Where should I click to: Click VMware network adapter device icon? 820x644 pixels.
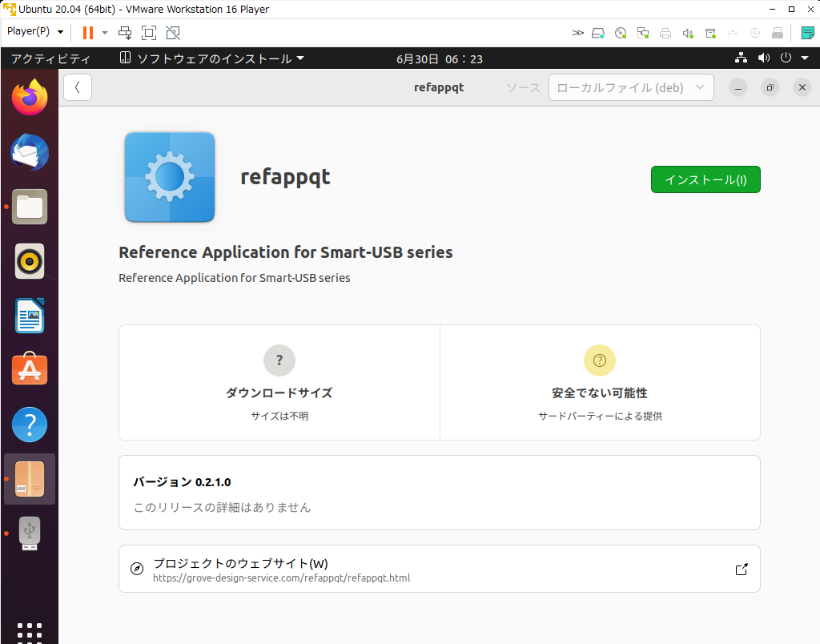pos(643,34)
